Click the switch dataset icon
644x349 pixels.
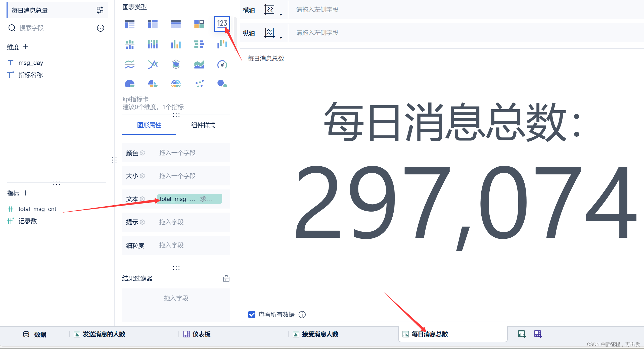coord(100,10)
